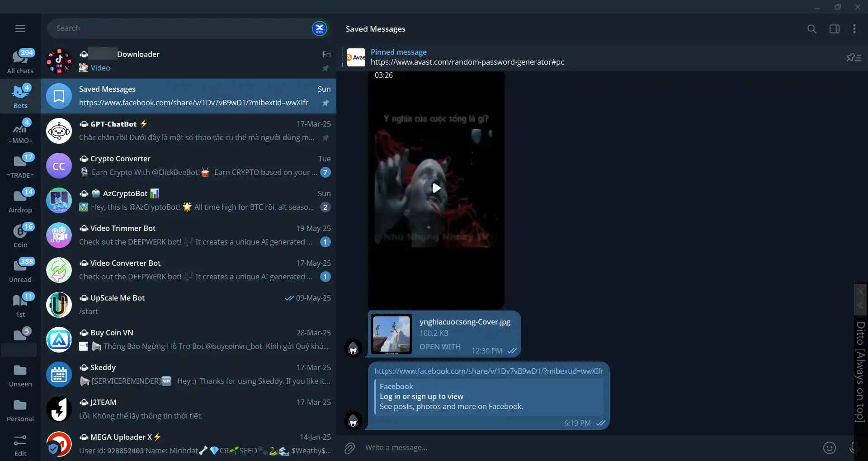The image size is (868, 461).
Task: Open the Facebook share link in message
Action: (x=488, y=371)
